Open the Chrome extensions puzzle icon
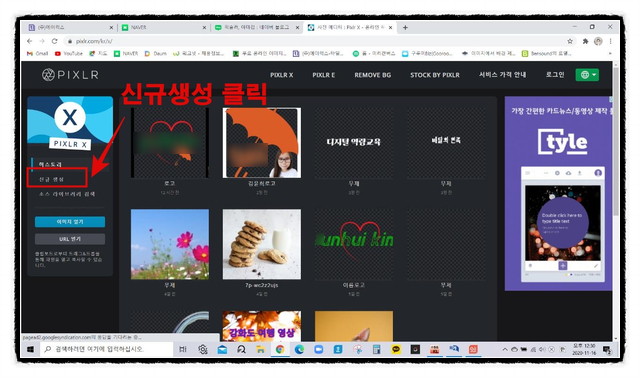This screenshot has height=378, width=640. (x=585, y=41)
